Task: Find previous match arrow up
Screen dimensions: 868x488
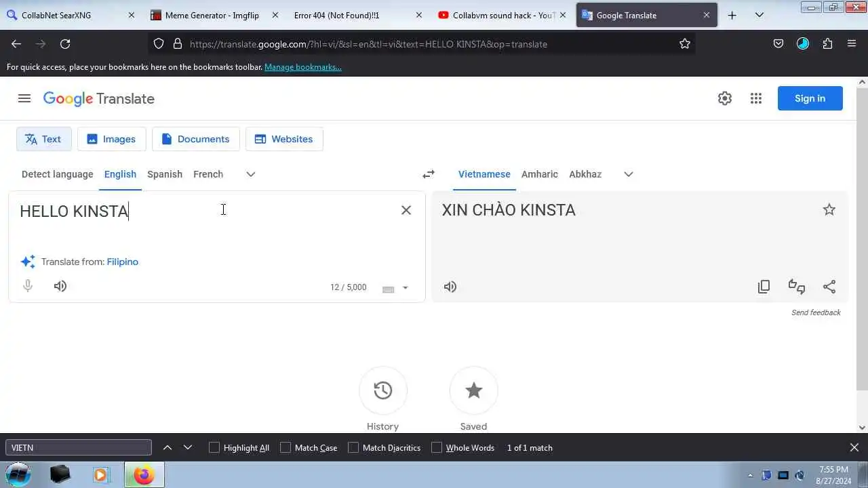Action: (167, 447)
